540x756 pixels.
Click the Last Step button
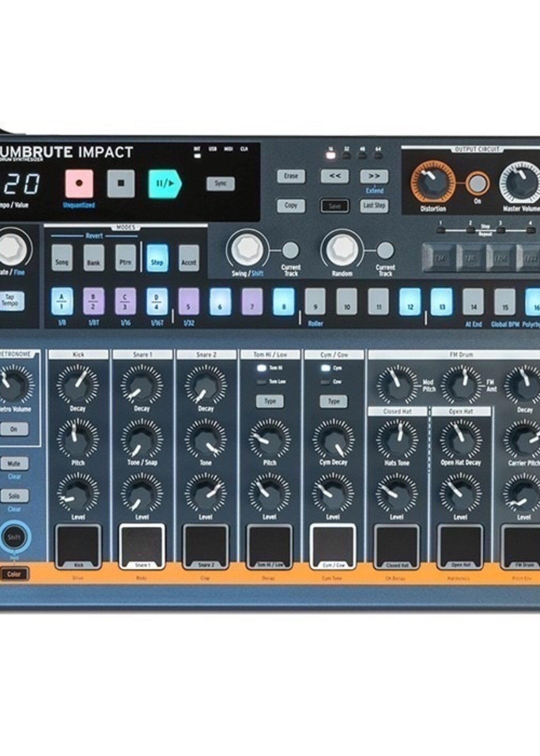[x=374, y=206]
